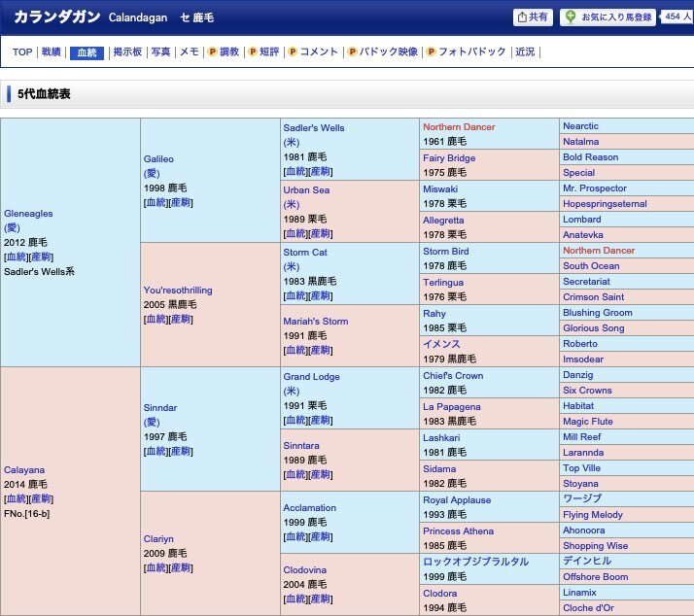Viewport: 694px width, 616px height.
Task: Click 産駒 link under Sadler's Wells
Action: [323, 172]
